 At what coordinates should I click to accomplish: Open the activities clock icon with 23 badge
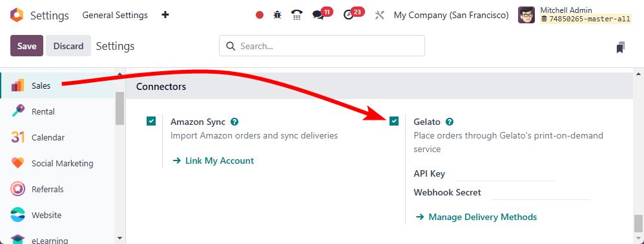pyautogui.click(x=349, y=16)
